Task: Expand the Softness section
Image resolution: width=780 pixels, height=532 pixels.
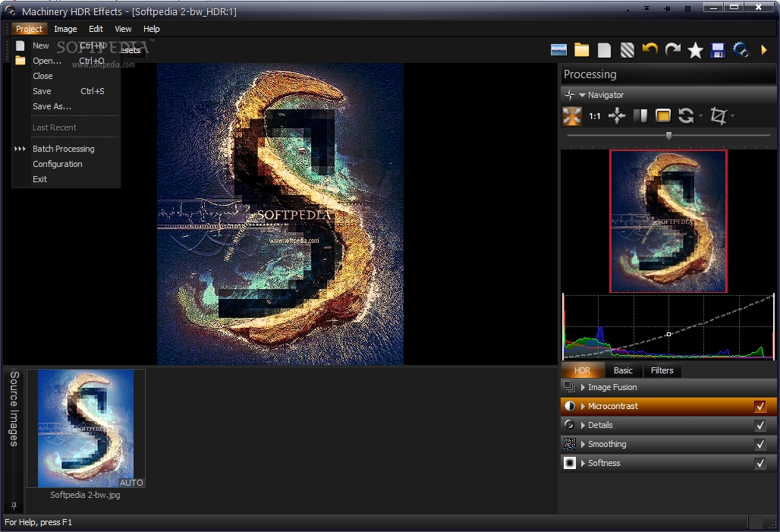Action: tap(583, 463)
